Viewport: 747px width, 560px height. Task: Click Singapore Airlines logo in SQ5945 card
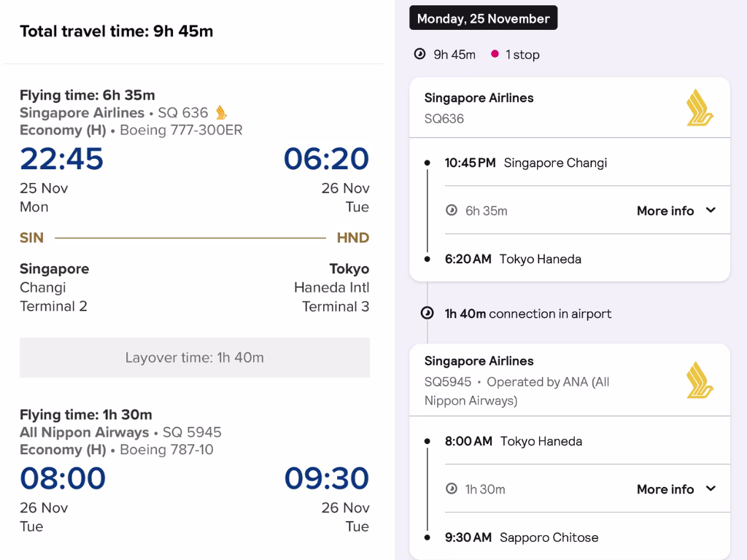(x=700, y=381)
